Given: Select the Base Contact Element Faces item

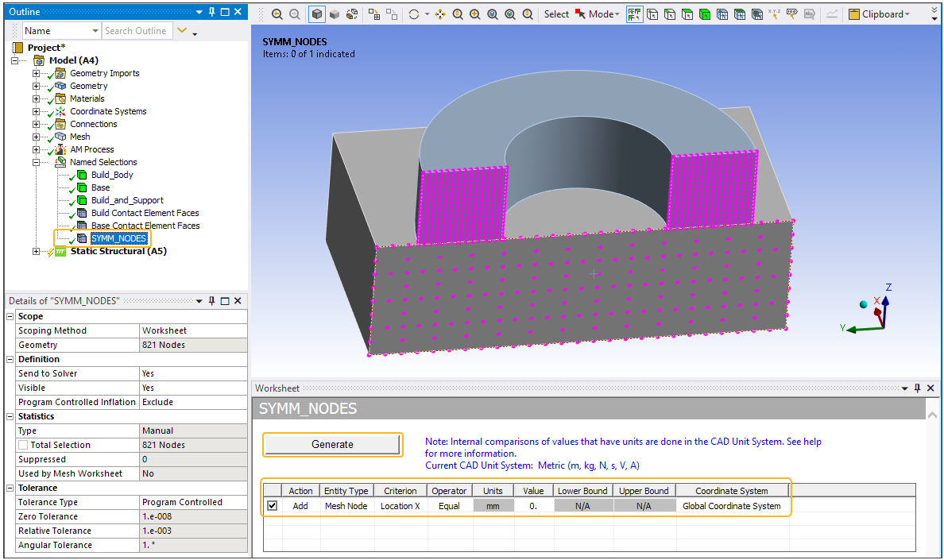Looking at the screenshot, I should point(145,226).
